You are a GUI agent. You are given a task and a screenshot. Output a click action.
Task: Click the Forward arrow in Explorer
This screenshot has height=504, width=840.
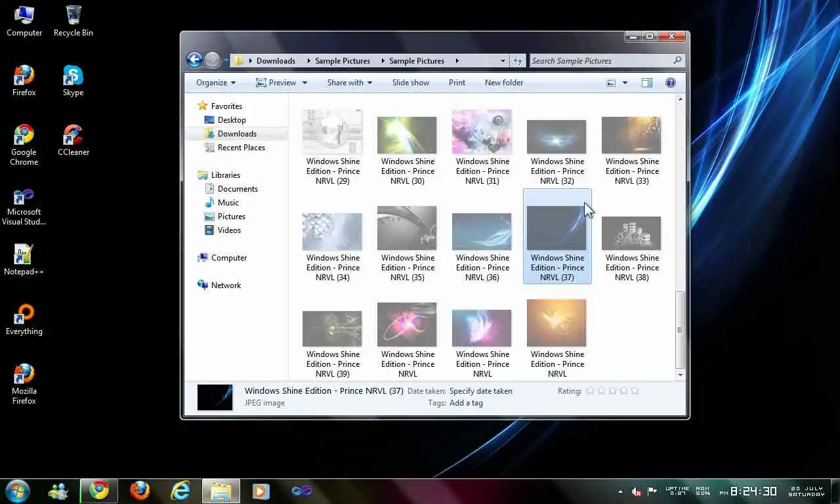pos(212,60)
